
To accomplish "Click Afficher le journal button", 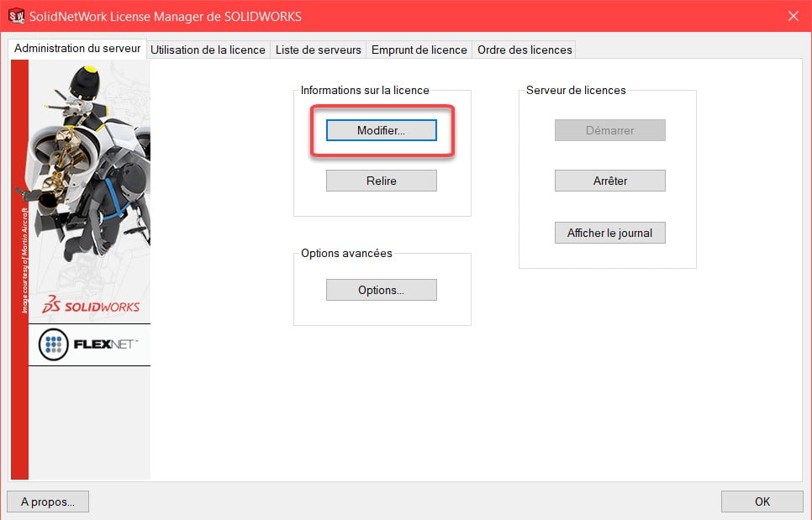I will coord(610,233).
